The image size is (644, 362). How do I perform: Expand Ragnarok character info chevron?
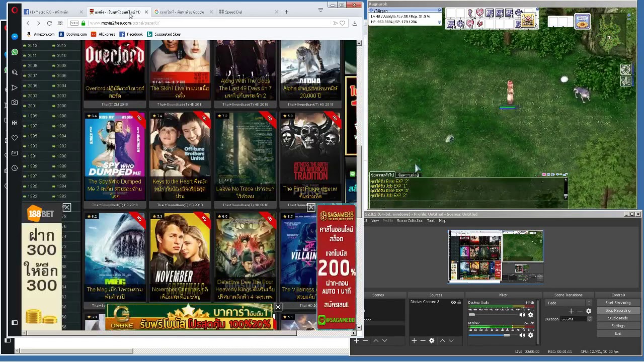click(439, 23)
